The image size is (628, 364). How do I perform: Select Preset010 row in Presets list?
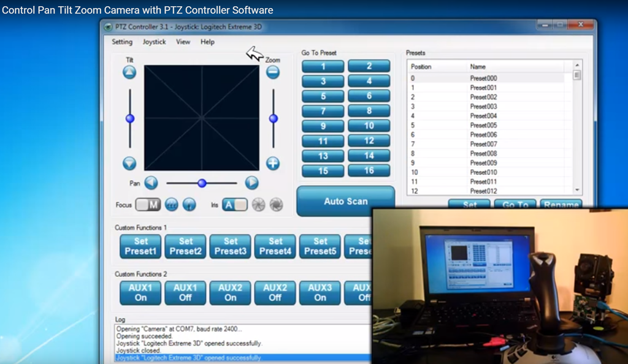(x=486, y=172)
